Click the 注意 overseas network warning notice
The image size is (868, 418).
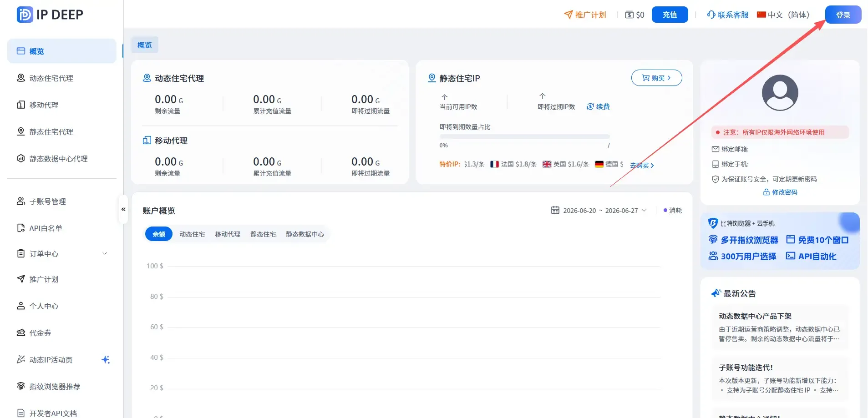click(x=780, y=132)
